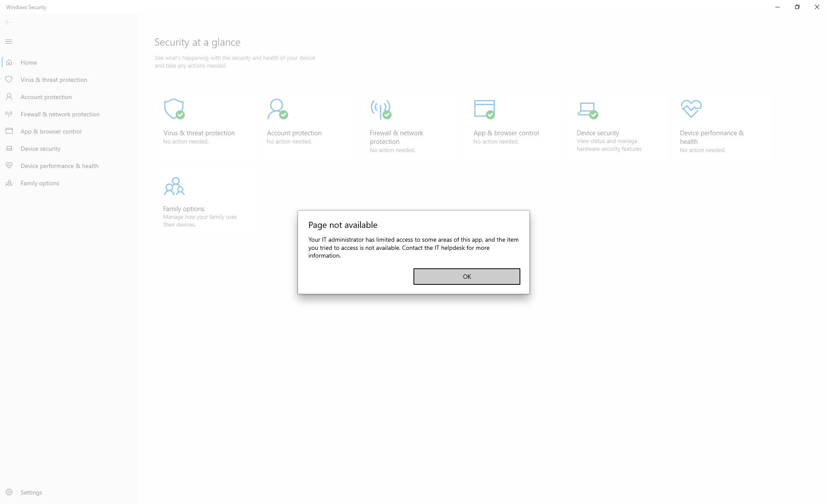Open the Family options tile people icon

pyautogui.click(x=174, y=186)
